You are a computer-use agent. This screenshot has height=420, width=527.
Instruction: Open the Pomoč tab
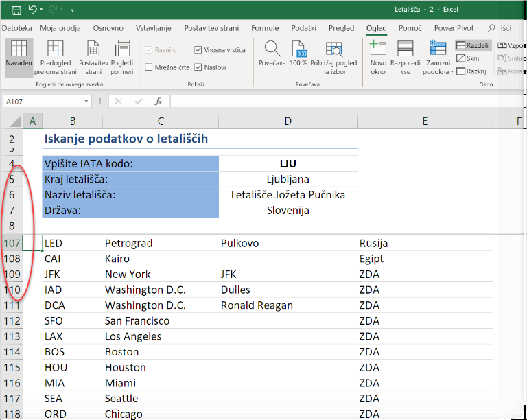pos(410,28)
